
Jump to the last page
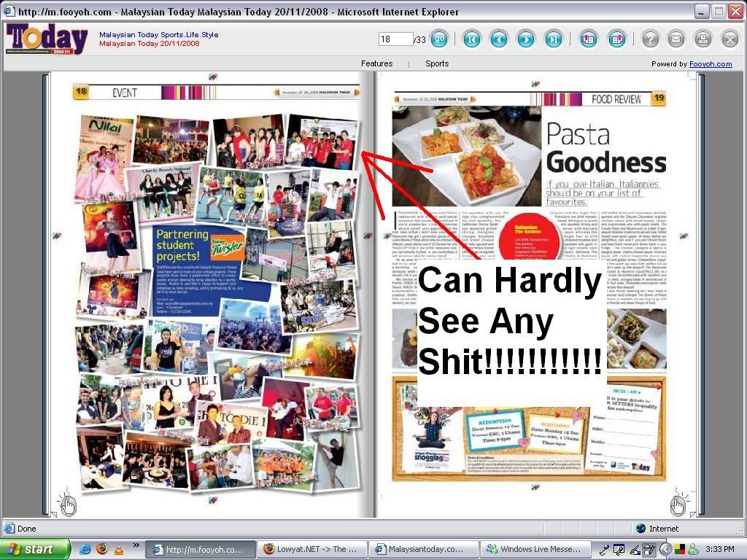(x=554, y=39)
